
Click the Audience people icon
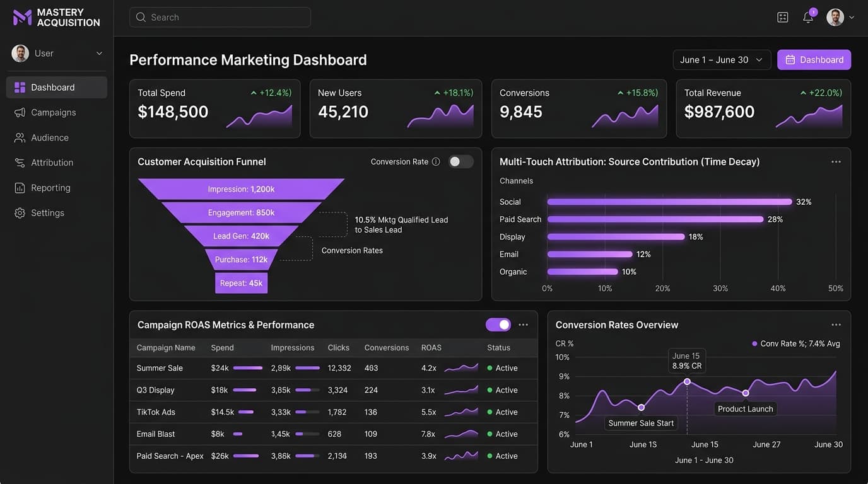[20, 137]
